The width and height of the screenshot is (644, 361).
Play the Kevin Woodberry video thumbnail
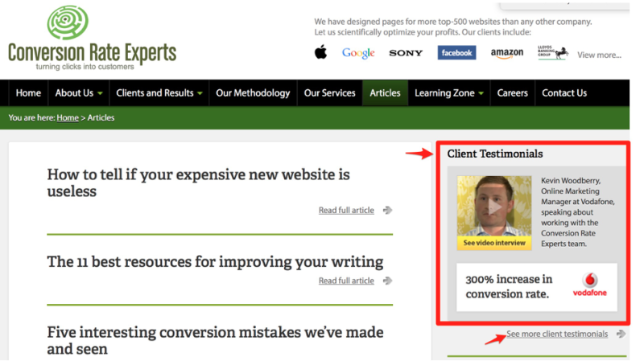[493, 208]
